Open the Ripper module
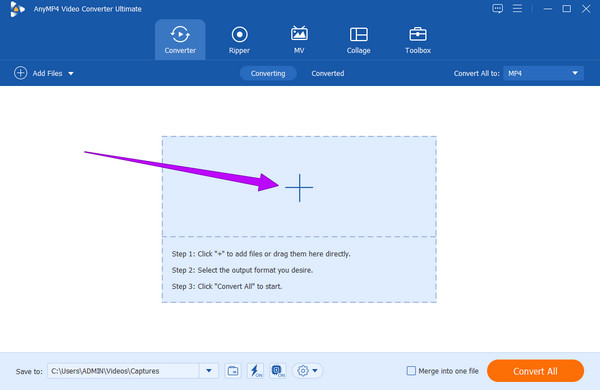The height and width of the screenshot is (390, 600). [x=239, y=40]
